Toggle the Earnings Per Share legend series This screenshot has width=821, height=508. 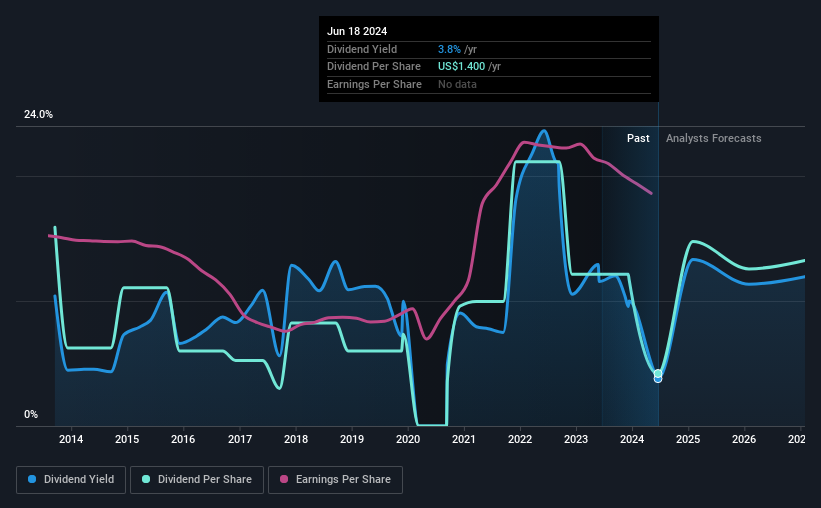(336, 480)
